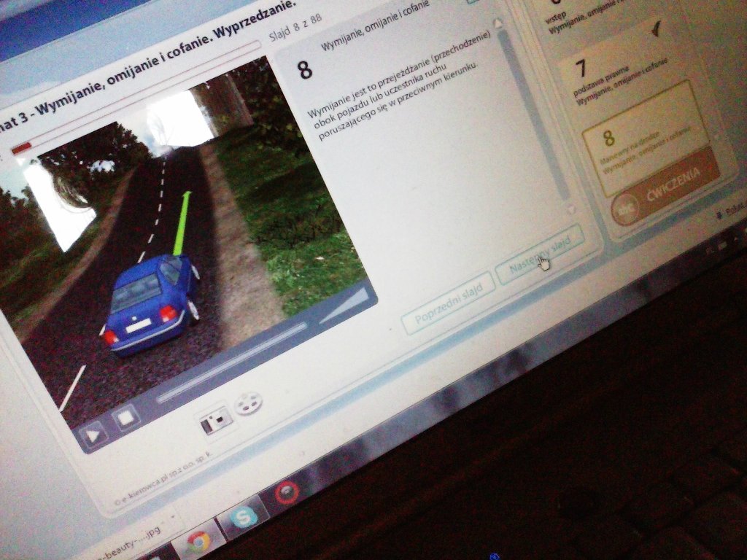Viewport: 747px width, 560px height.
Task: Open Google Chrome from the taskbar
Action: point(198,542)
